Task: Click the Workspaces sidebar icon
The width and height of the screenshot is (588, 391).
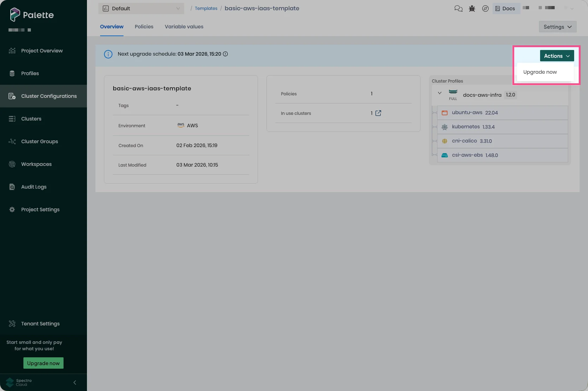Action: (12, 164)
